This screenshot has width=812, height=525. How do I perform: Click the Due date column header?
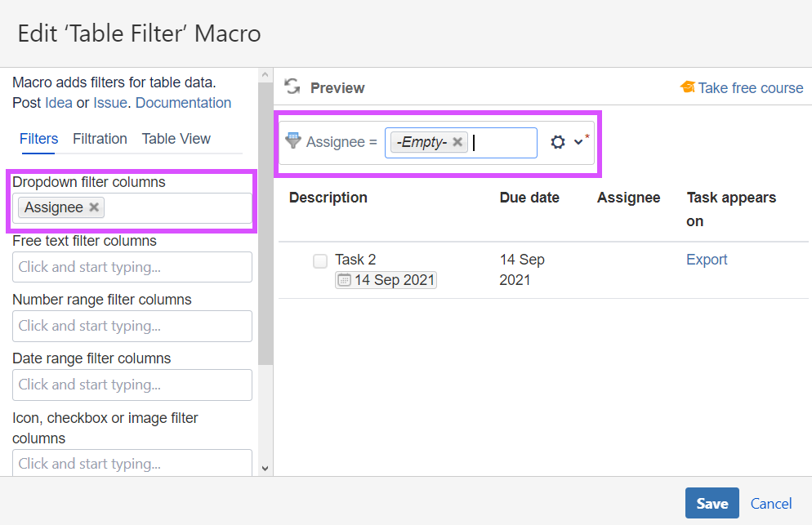(529, 198)
